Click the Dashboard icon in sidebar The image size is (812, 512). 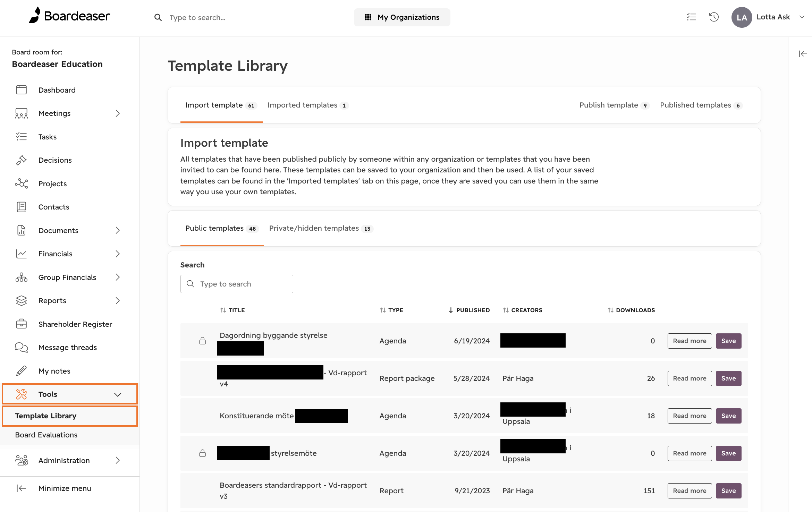[22, 90]
